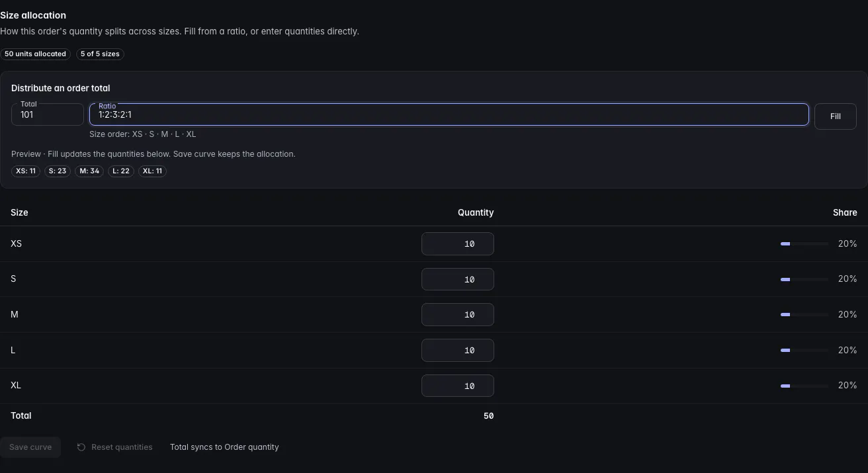This screenshot has height=473, width=868.
Task: Click the Save curve button
Action: tap(30, 447)
